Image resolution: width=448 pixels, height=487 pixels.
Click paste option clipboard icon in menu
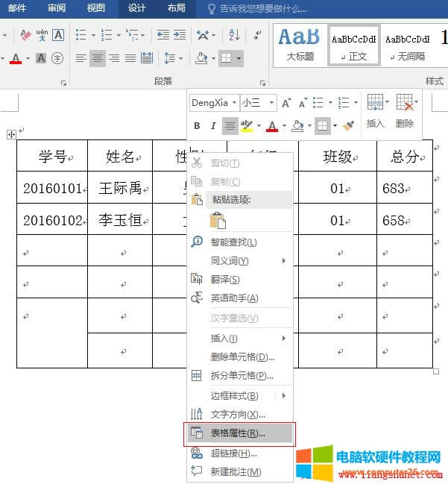coord(218,221)
